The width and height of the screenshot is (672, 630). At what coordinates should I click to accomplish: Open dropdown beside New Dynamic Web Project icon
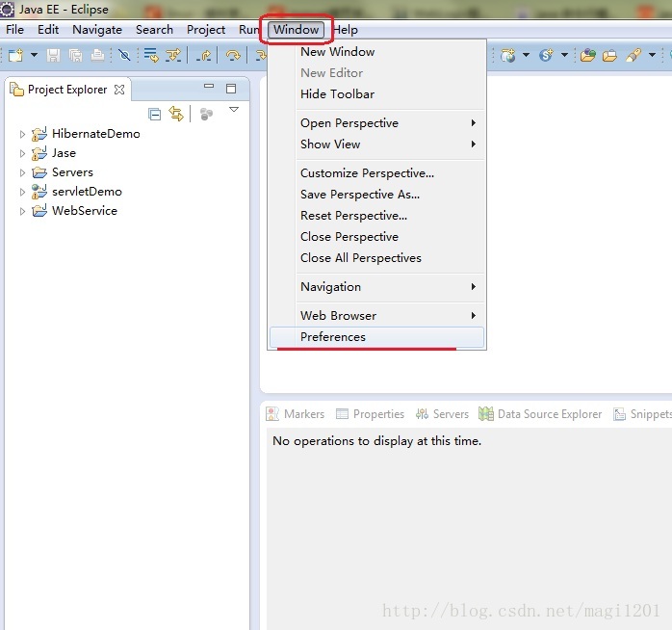(526, 55)
